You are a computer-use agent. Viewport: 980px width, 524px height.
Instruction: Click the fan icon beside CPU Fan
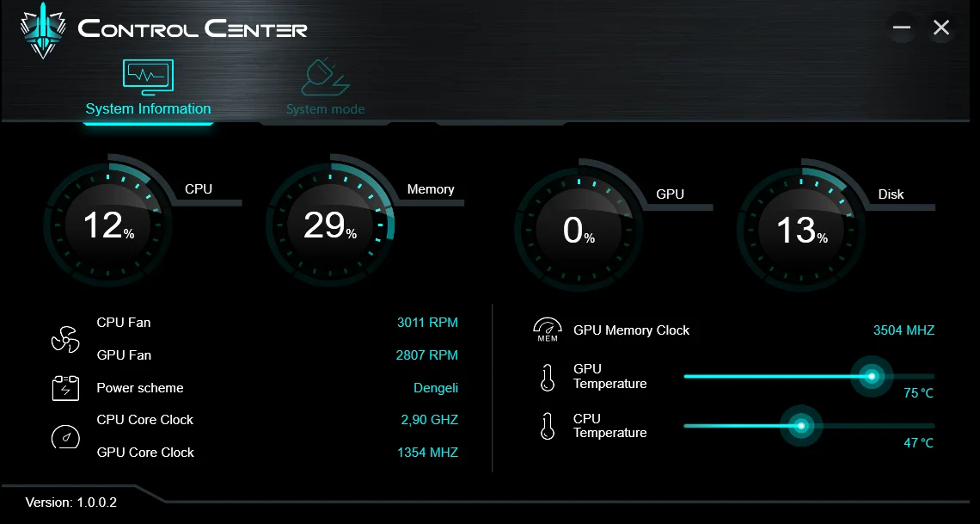click(x=65, y=340)
